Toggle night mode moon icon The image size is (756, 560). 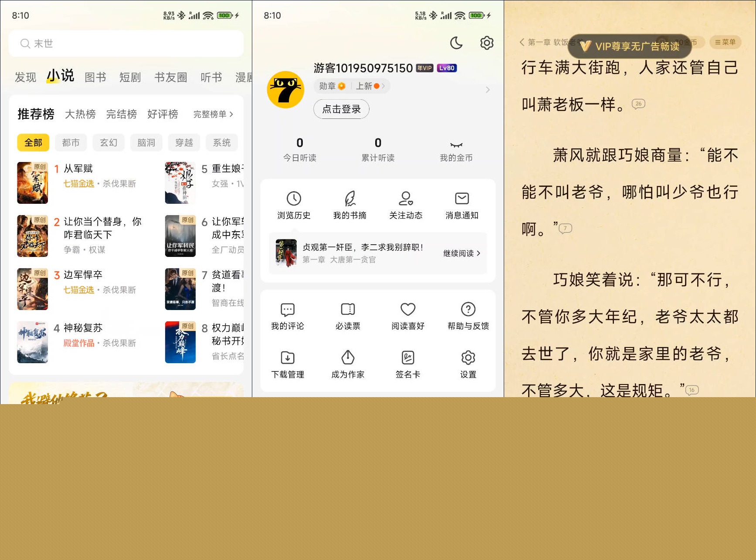coord(456,43)
